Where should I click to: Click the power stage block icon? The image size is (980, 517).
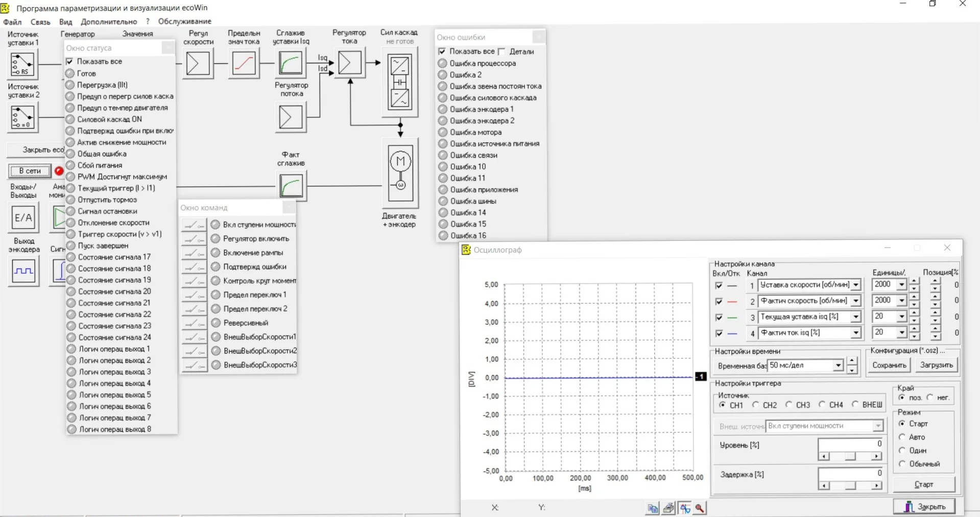399,82
